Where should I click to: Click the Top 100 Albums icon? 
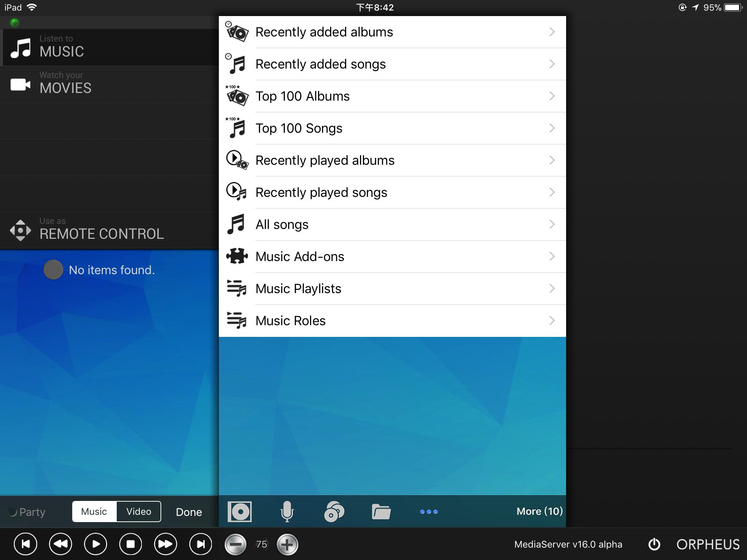coord(237,96)
